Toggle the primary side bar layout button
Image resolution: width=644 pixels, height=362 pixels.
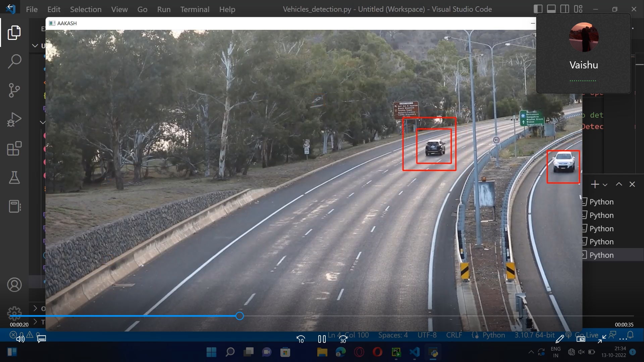(x=538, y=9)
